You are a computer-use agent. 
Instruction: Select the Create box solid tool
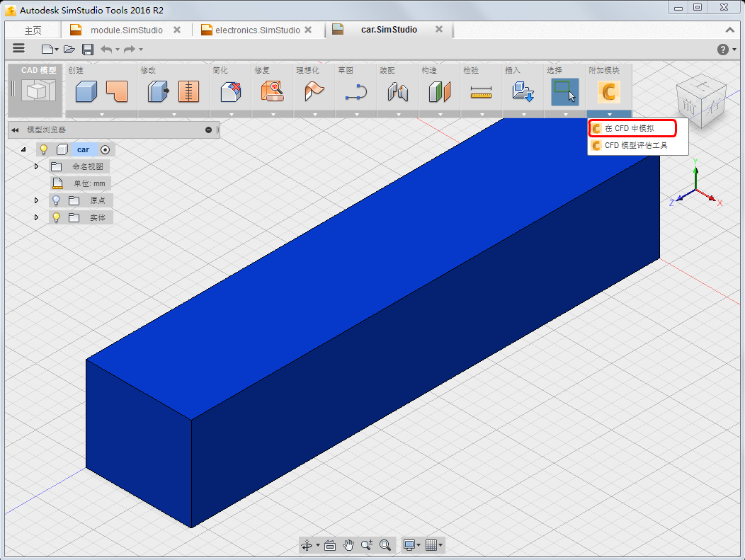86,91
